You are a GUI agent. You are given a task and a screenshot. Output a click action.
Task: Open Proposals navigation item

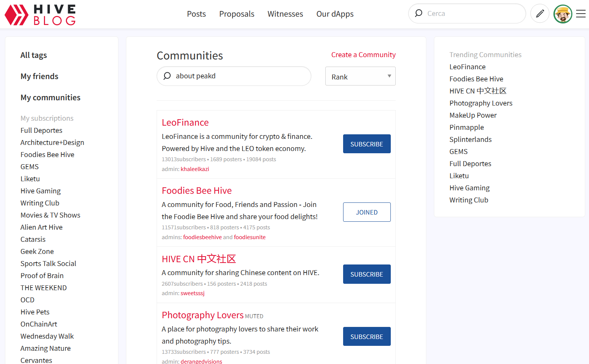(x=237, y=14)
